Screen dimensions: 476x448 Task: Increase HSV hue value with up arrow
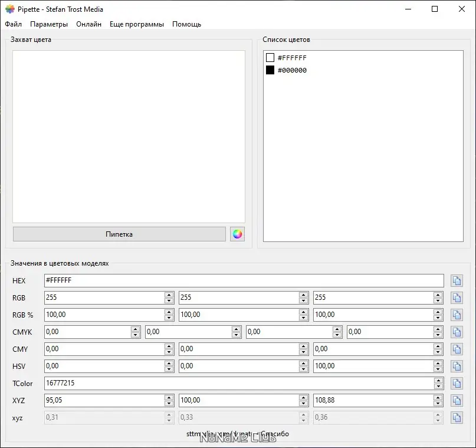point(169,363)
